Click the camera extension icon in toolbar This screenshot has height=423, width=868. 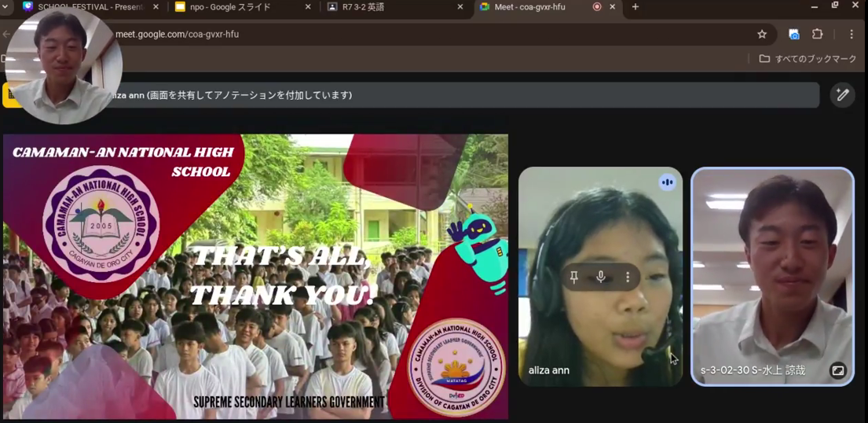click(x=794, y=35)
